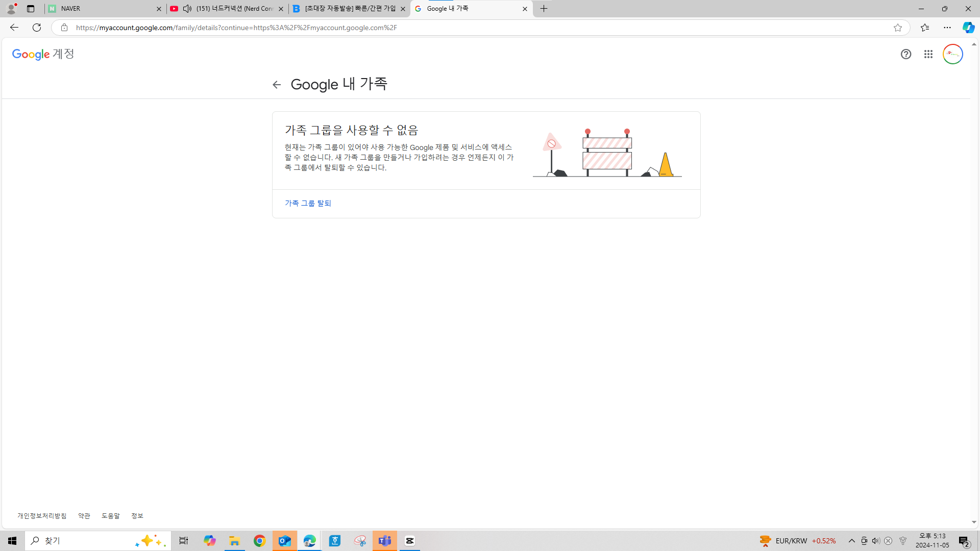Go back with the browser back arrow
980x551 pixels.
click(x=14, y=28)
